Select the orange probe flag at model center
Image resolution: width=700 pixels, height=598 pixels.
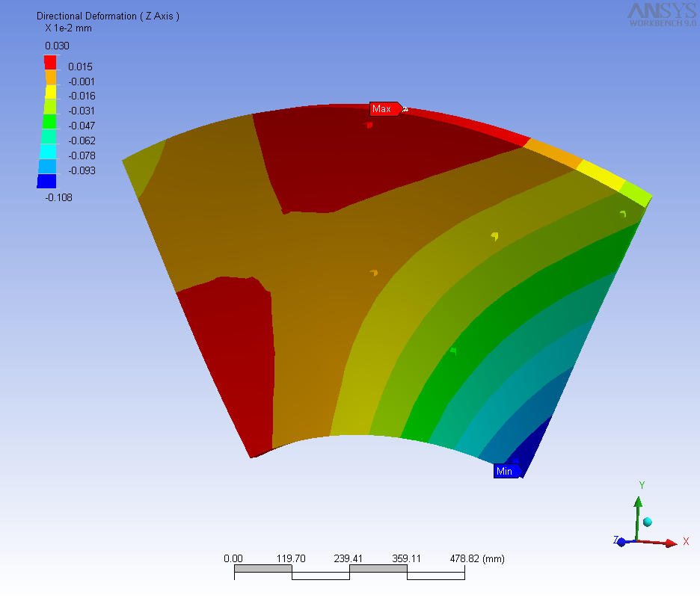(374, 273)
